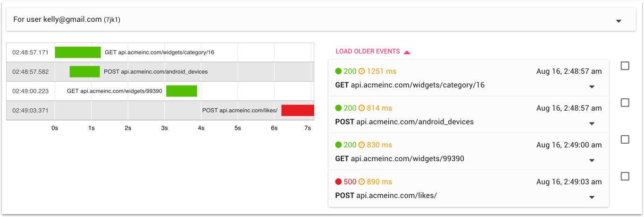Screen dimensions: 644x217
Task: Click event list URL api.acmeinc.com/android_devices
Action: [415, 122]
